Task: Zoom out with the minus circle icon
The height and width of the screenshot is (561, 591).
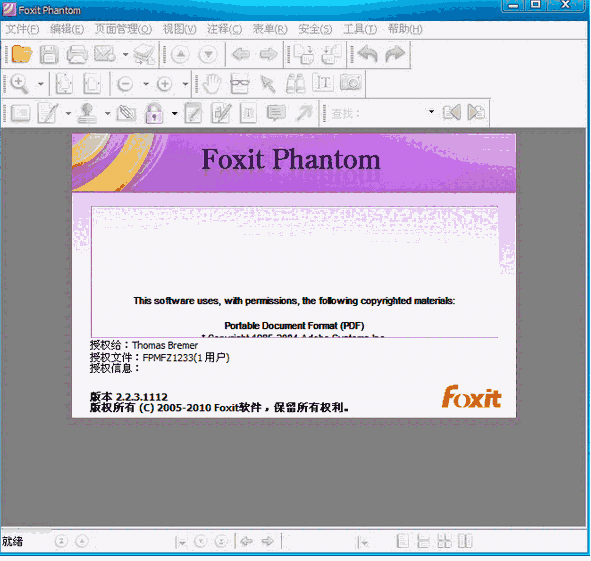Action: (125, 84)
